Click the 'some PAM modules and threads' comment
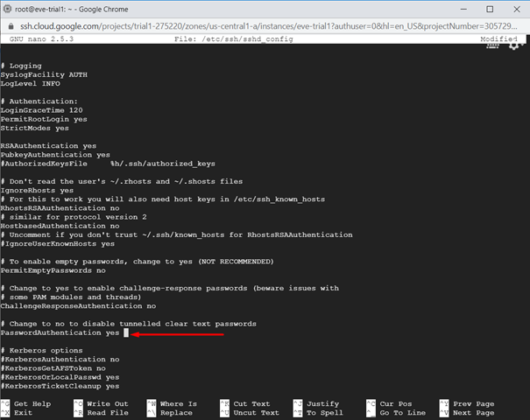The width and height of the screenshot is (530, 420). tap(71, 297)
